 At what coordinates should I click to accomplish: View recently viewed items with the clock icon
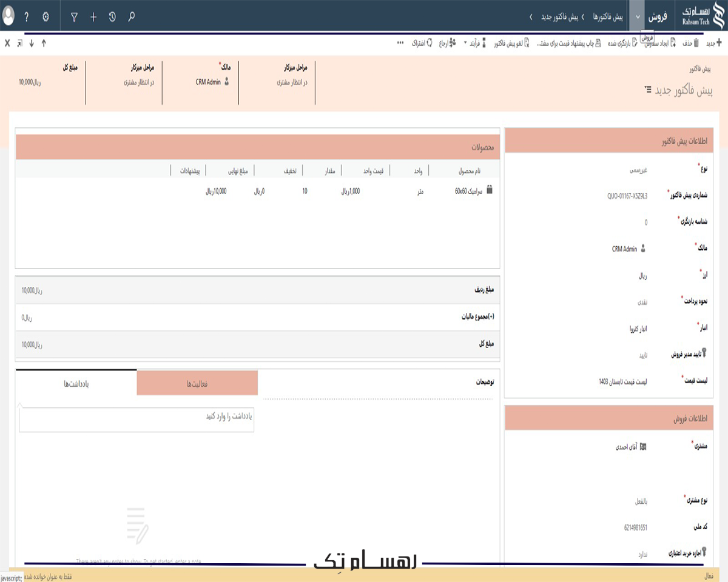[112, 17]
